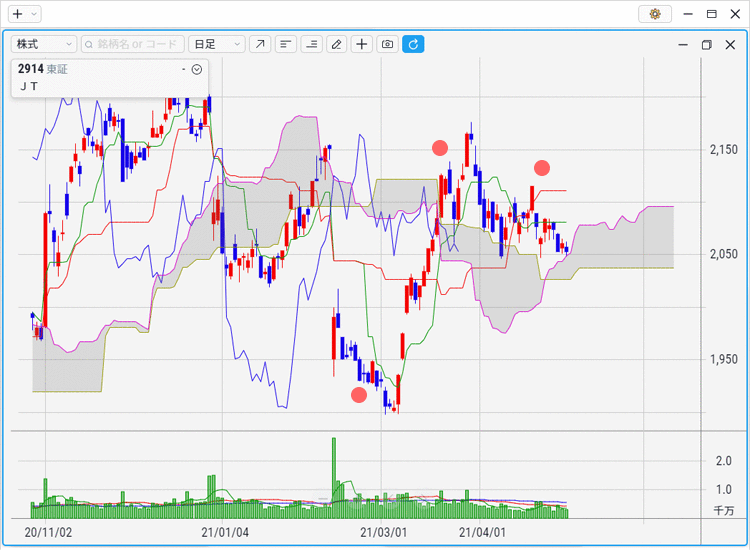
Task: Open the 日足 timeframe dropdown
Action: 217,44
